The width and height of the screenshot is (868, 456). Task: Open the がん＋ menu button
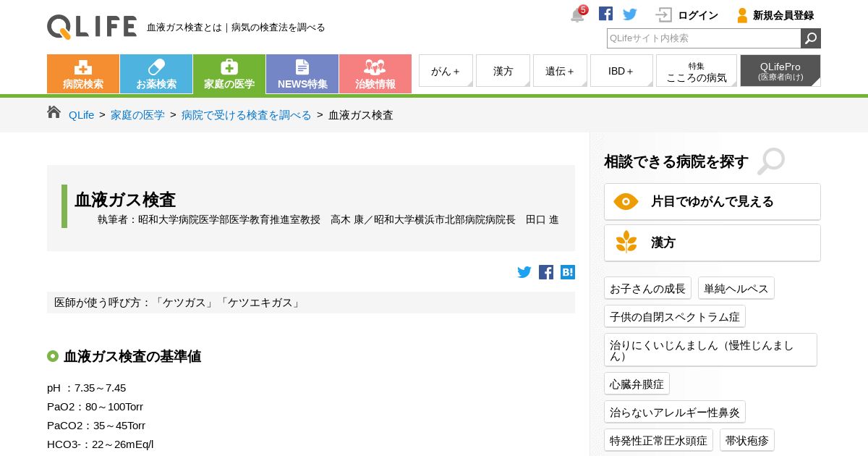point(446,71)
